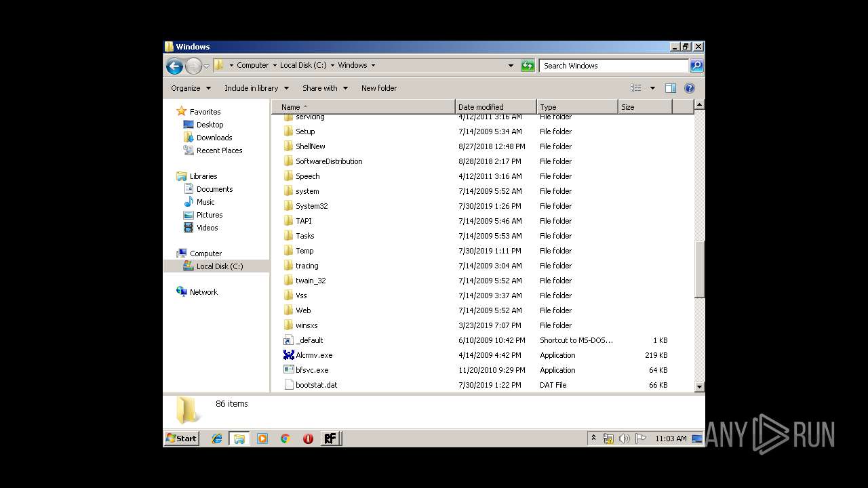Select the Setup folder icon
The height and width of the screenshot is (488, 868).
coord(288,131)
